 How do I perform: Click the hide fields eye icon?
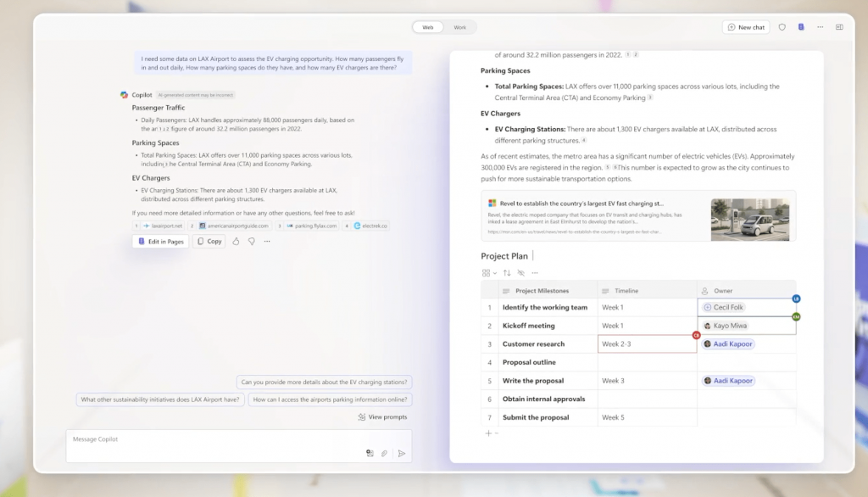[x=521, y=272]
